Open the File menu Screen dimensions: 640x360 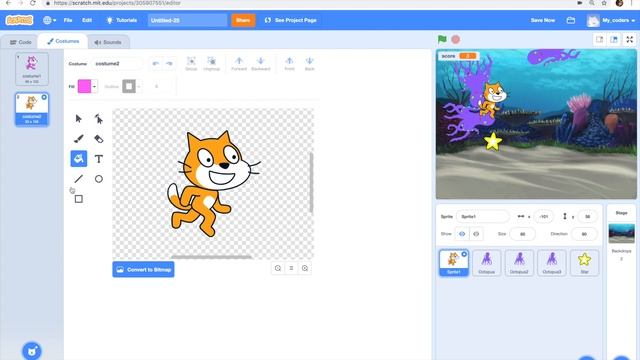[68, 20]
